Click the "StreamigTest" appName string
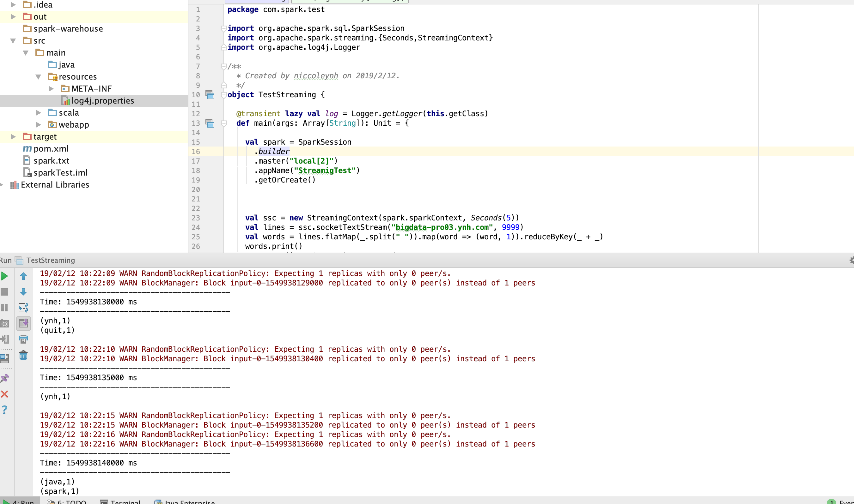Viewport: 854px width, 504px height. [x=325, y=171]
